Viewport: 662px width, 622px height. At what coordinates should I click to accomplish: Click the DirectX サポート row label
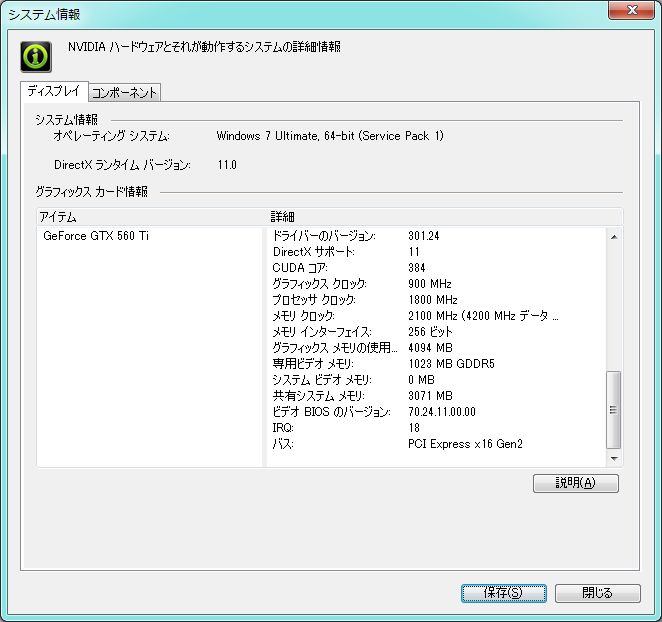point(314,252)
